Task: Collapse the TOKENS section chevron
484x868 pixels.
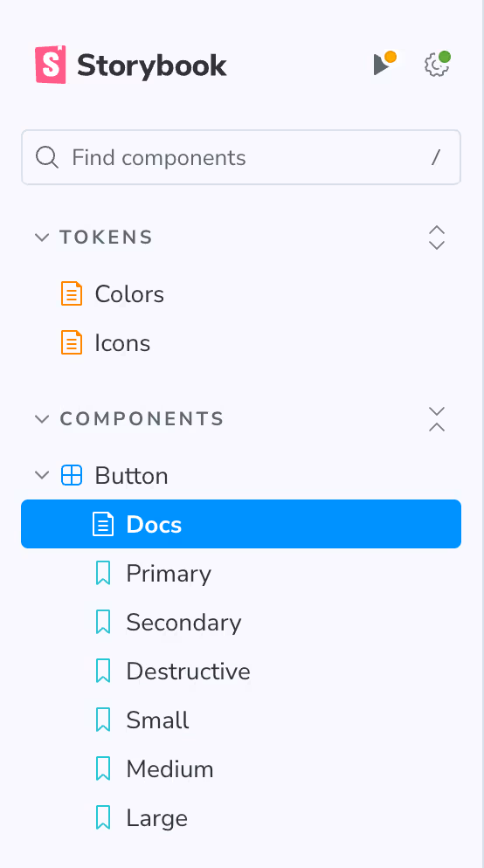Action: coord(42,238)
